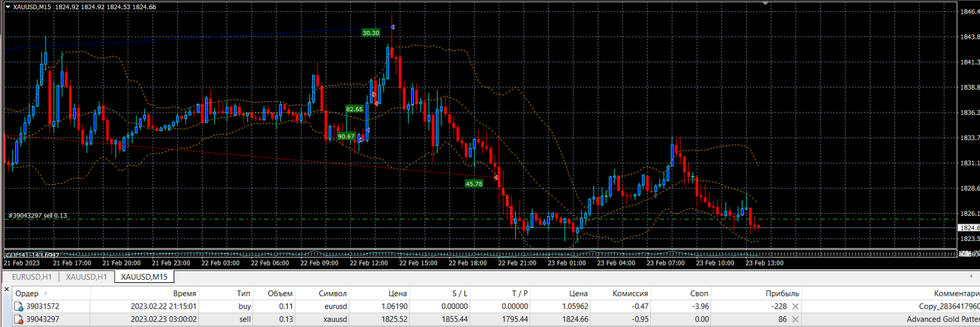Close the eurusd order with profit -228

click(795, 306)
